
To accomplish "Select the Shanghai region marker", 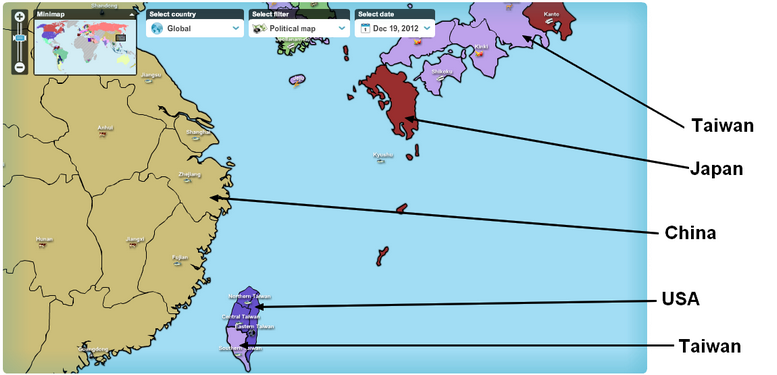I will click(197, 139).
